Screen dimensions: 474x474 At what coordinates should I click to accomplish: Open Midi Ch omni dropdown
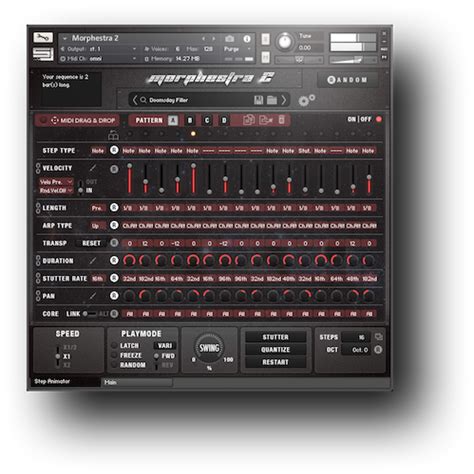[x=99, y=59]
